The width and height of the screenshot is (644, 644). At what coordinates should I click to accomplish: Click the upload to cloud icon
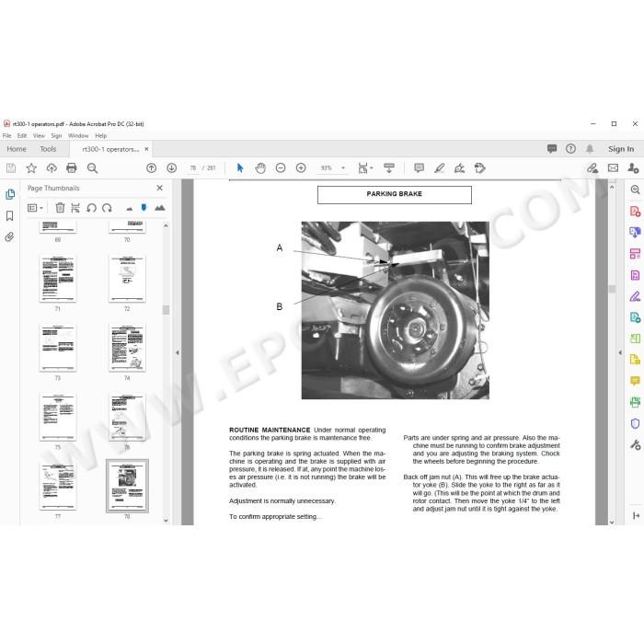tap(52, 168)
